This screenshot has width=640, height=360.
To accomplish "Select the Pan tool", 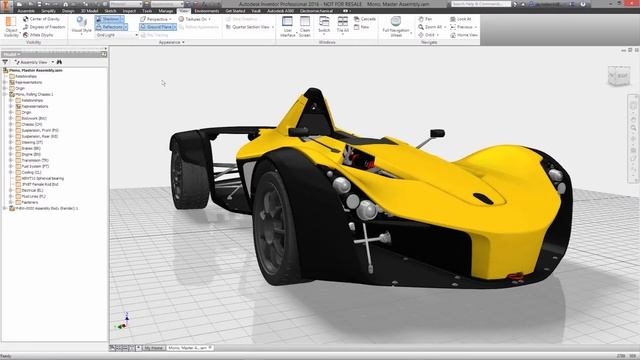I will (x=425, y=19).
